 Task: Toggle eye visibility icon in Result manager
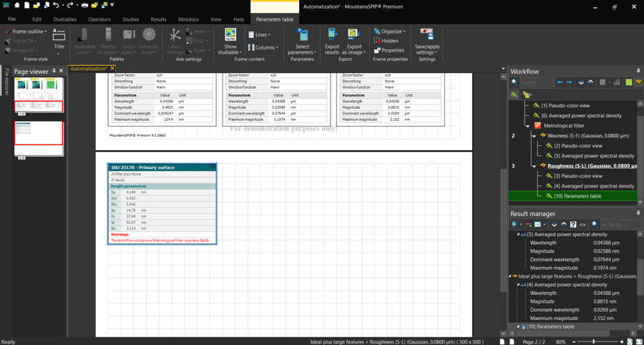(x=582, y=225)
